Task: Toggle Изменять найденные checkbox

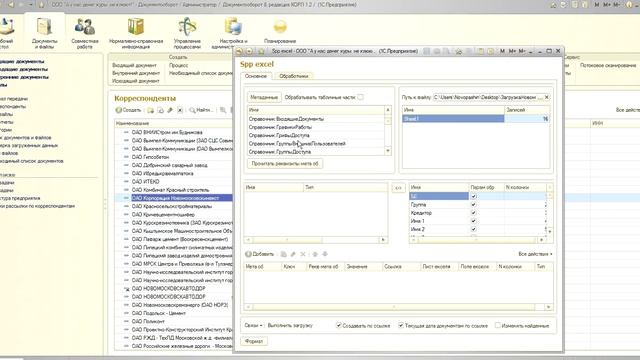Action: 498,325
